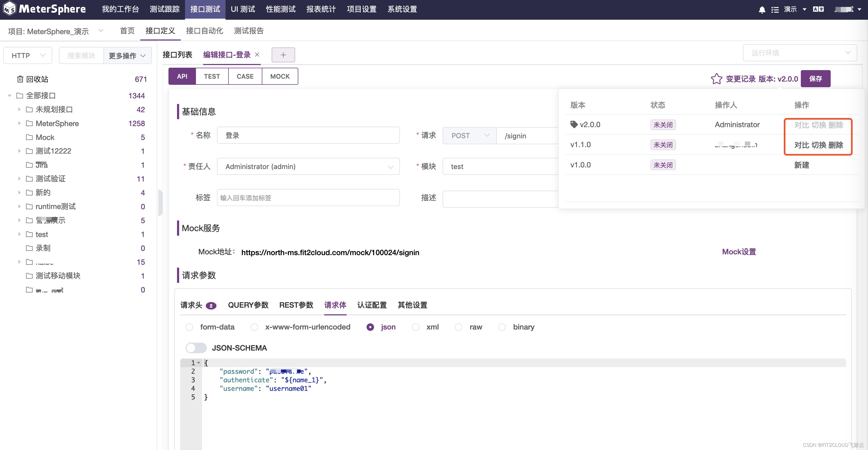868x450 pixels.
Task: Click 新建 for version v1.0.0
Action: (x=801, y=165)
